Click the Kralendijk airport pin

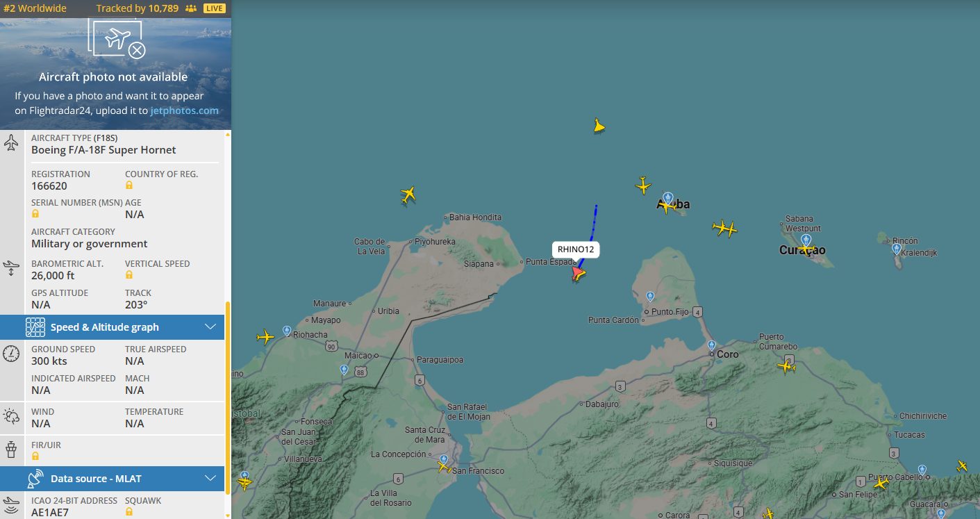[897, 249]
